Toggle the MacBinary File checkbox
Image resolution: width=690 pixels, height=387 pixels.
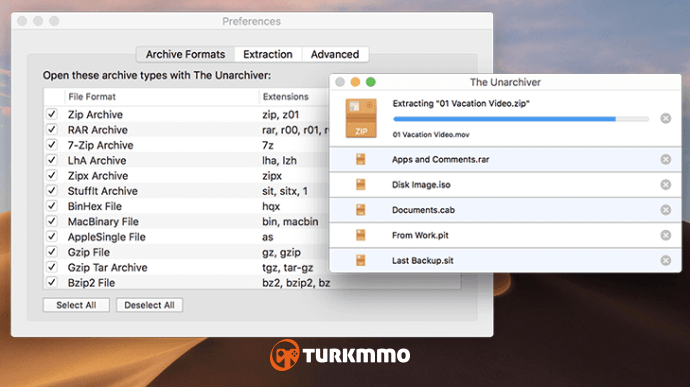[52, 221]
